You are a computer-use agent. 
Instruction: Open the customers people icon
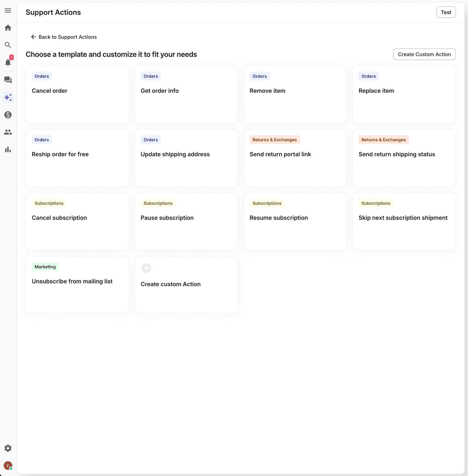point(8,132)
